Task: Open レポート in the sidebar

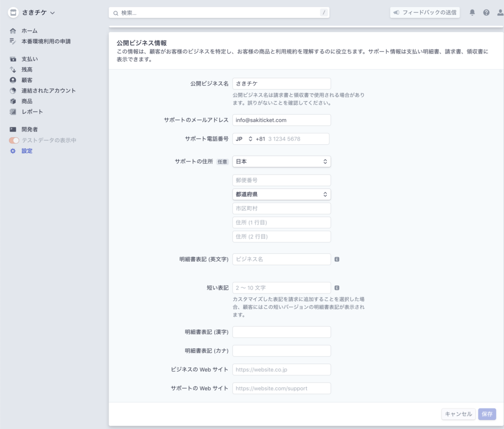Action: point(32,112)
